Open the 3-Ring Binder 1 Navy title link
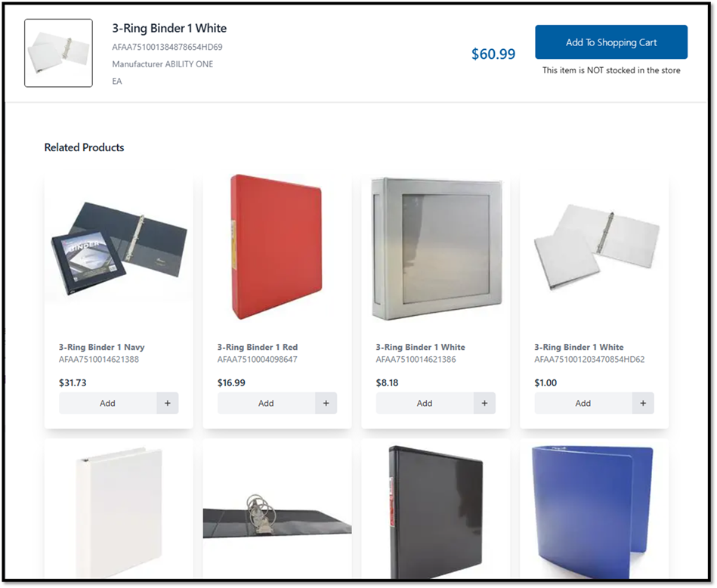717x588 pixels. pos(101,348)
